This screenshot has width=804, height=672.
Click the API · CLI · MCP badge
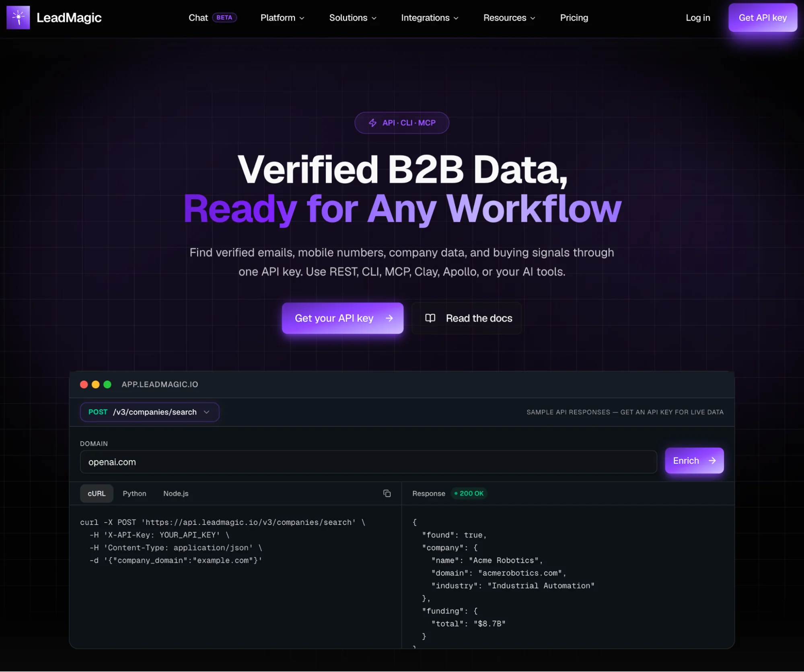pyautogui.click(x=401, y=123)
